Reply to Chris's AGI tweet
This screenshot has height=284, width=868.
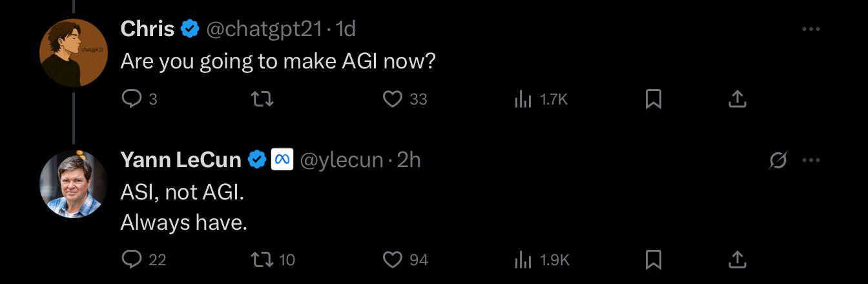click(132, 99)
